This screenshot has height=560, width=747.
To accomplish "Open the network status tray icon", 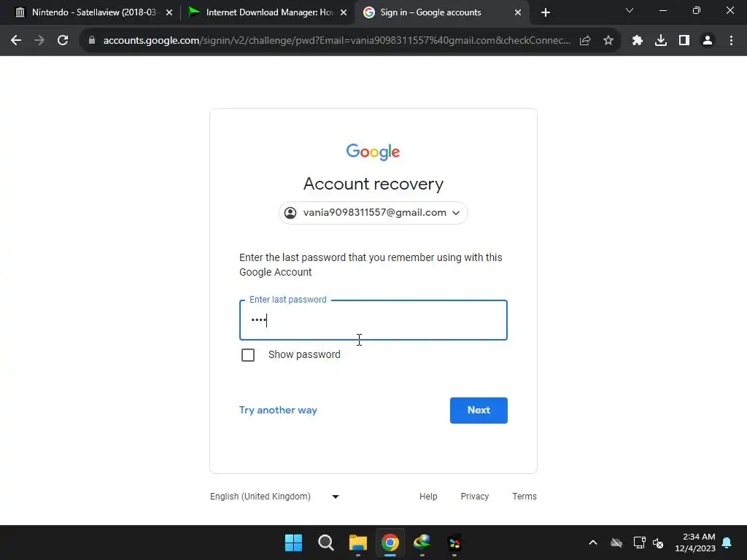I will point(639,542).
